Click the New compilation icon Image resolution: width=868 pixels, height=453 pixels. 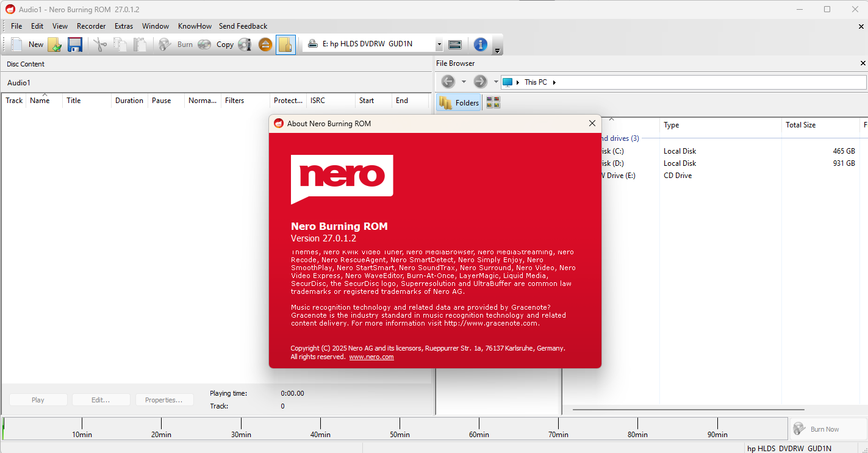click(17, 45)
